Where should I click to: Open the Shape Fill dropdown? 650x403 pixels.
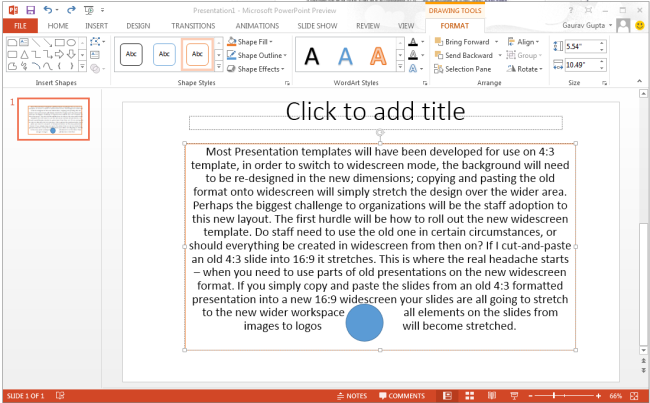(x=259, y=42)
